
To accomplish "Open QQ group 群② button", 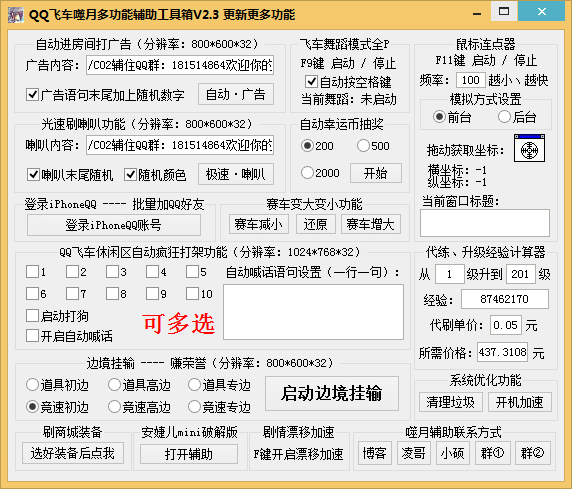I will pos(533,453).
